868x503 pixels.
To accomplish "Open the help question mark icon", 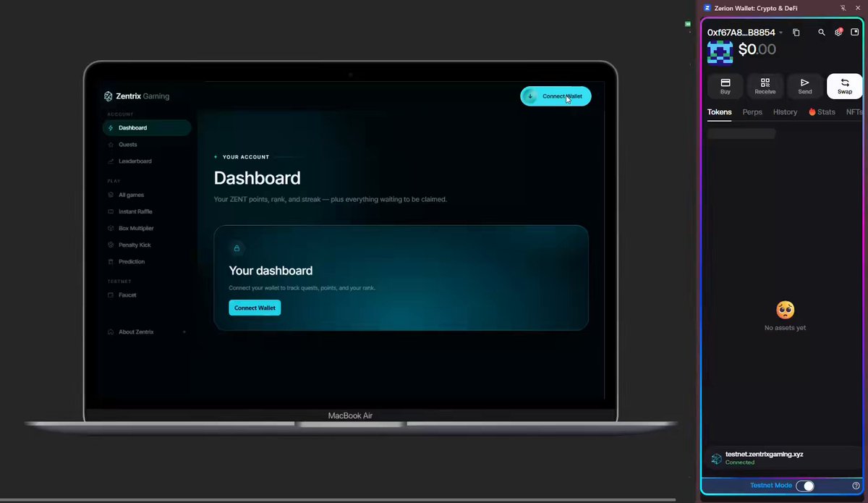I will click(856, 486).
